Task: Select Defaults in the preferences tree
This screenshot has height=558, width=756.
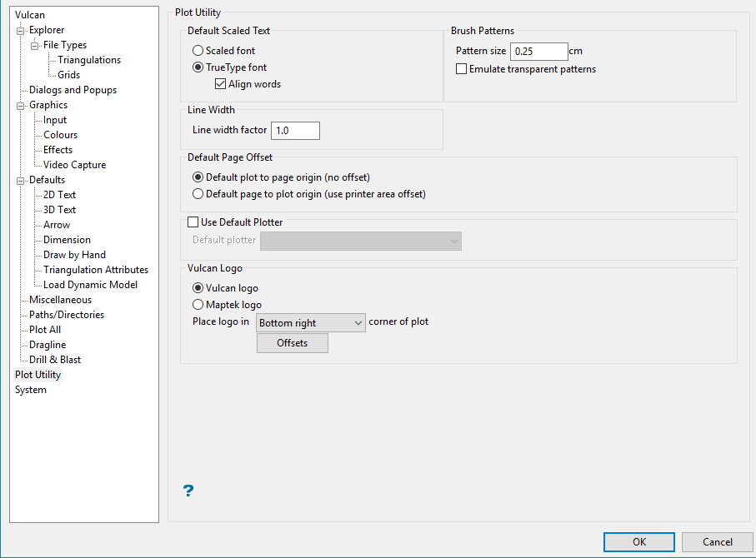Action: click(47, 180)
